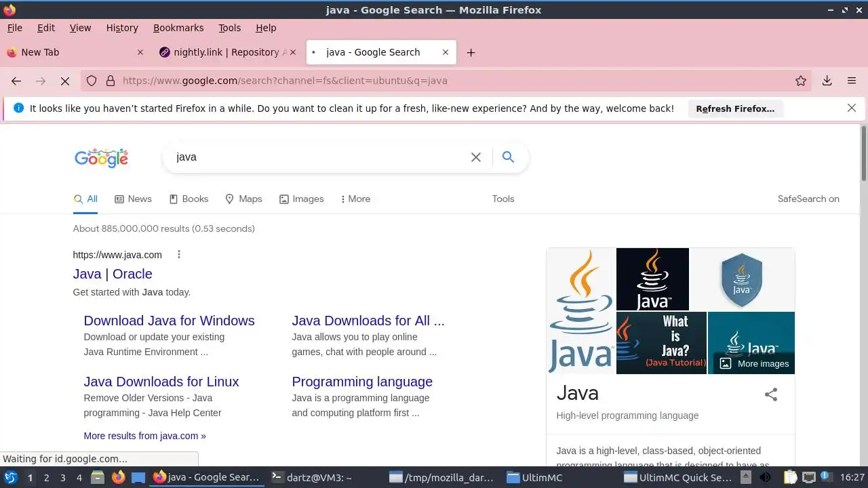This screenshot has height=488, width=868.
Task: Open the Firefox downloads panel
Action: 827,81
